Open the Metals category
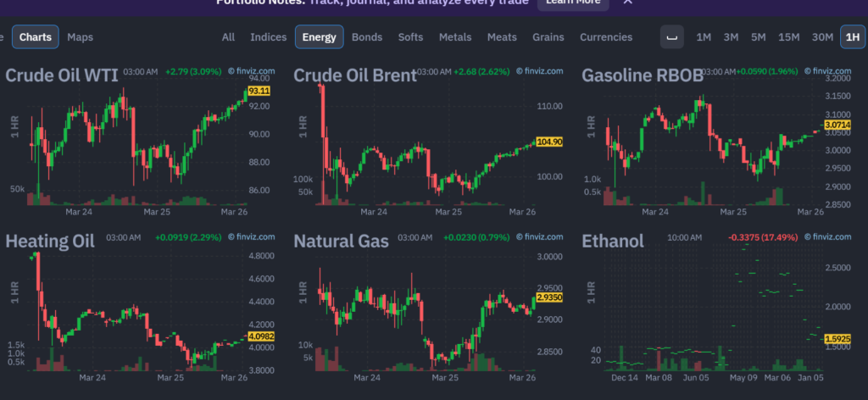868x400 pixels. click(x=455, y=37)
